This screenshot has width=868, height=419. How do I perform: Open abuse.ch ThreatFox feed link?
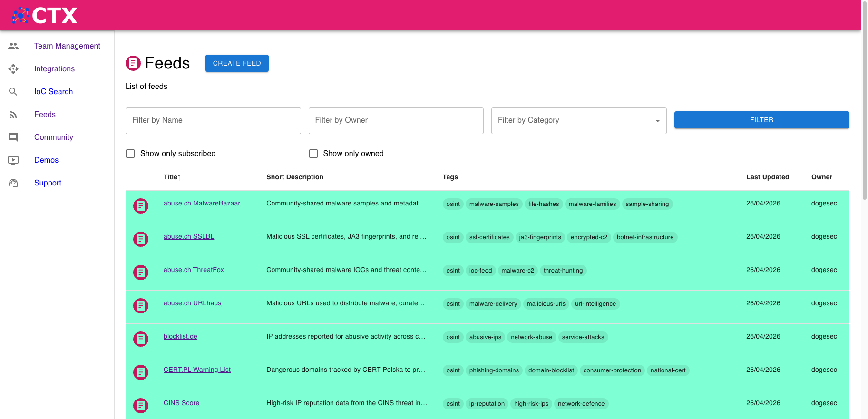pyautogui.click(x=194, y=270)
